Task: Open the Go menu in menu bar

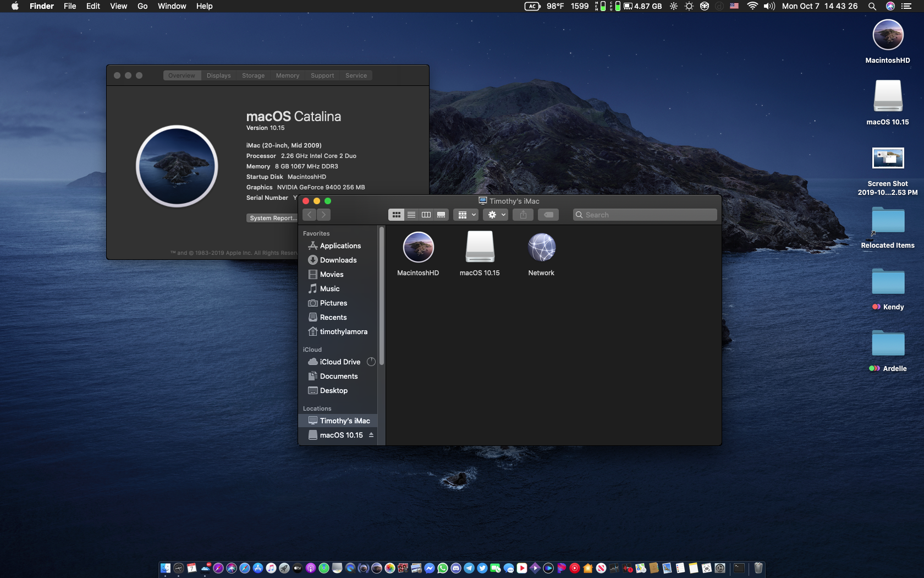Action: pos(142,6)
